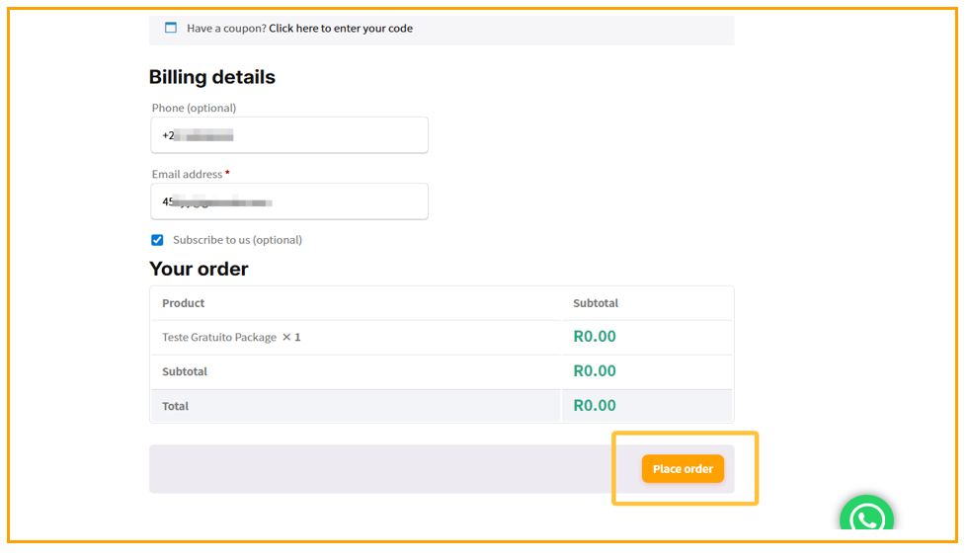Select the 'Teste Gratuito Package' product name

(219, 338)
